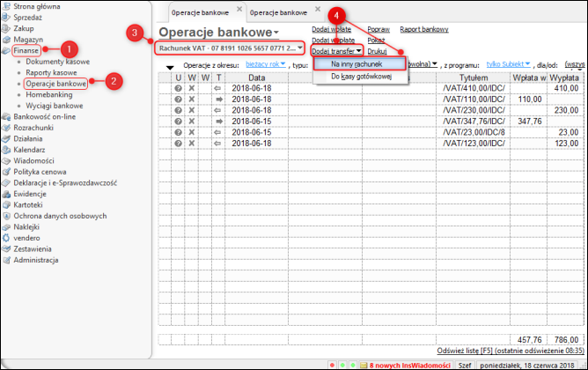This screenshot has height=370, width=588.
Task: Click the Popraw link
Action: [379, 29]
